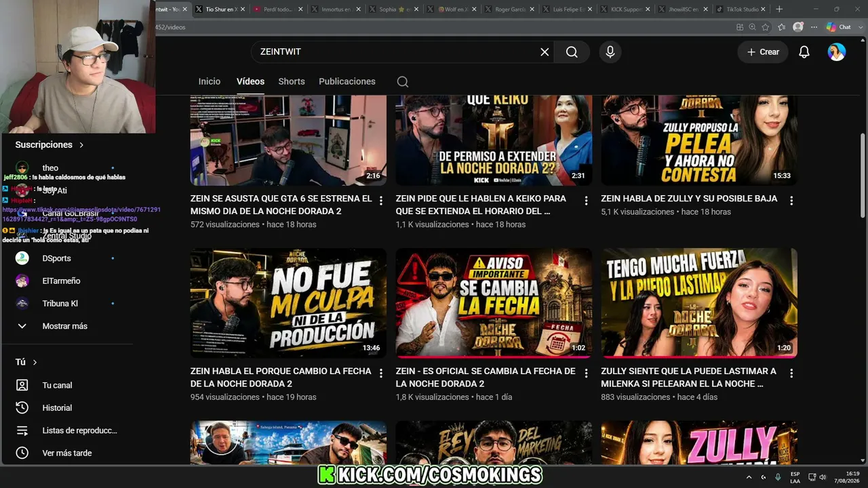Click the Ver más tarde icon
The image size is (868, 488).
(x=22, y=453)
